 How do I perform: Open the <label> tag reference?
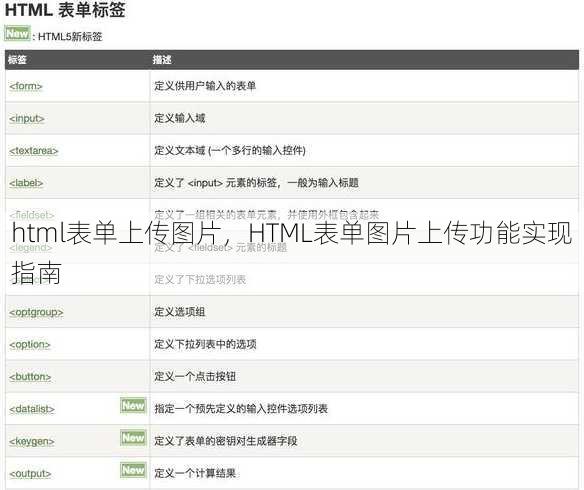click(x=26, y=183)
